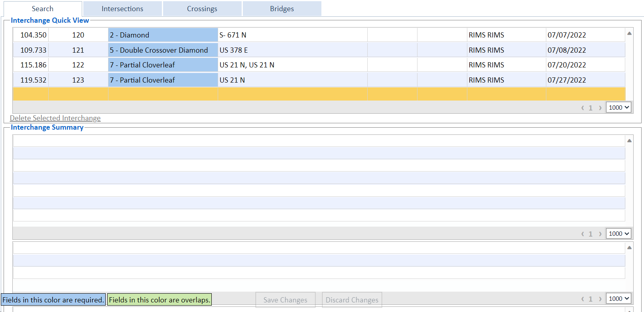Click the 07/20/2022 date cell

click(x=585, y=65)
